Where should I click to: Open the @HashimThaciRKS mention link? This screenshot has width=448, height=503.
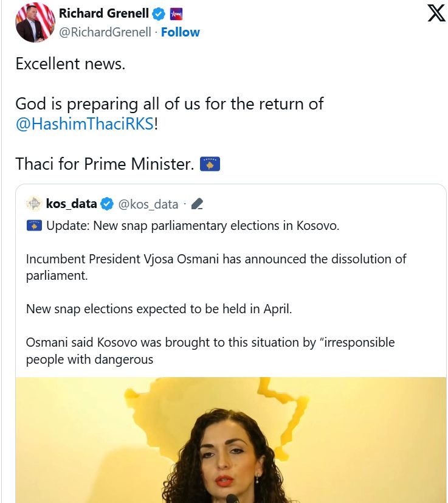84,124
